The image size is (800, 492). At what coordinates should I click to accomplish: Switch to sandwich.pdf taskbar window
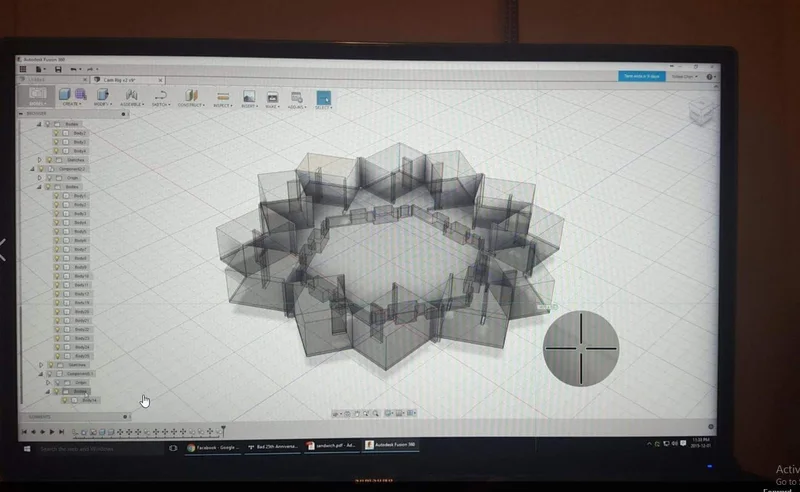(x=333, y=446)
